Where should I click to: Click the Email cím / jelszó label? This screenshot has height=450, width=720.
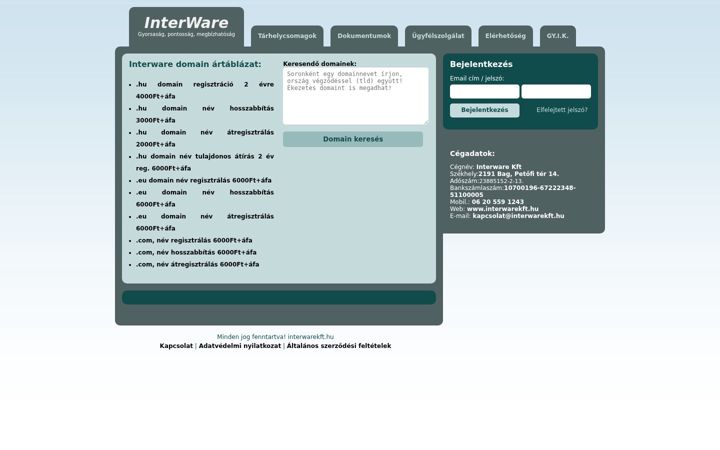[477, 79]
